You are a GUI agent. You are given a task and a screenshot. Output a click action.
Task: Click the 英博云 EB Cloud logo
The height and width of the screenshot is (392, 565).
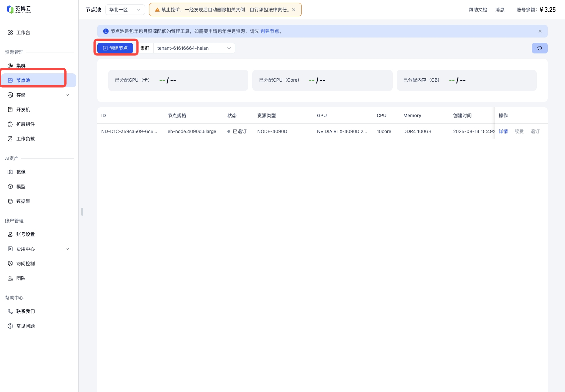[x=19, y=10]
